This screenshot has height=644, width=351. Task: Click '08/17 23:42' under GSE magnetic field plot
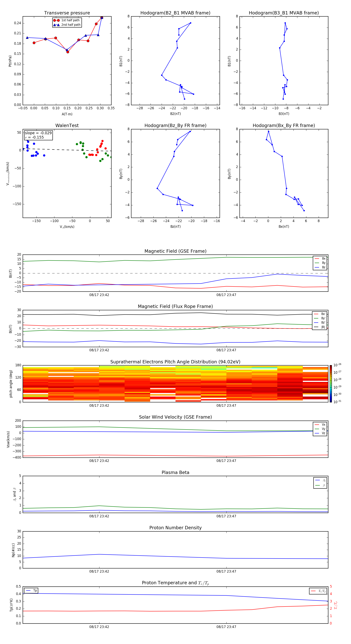[x=99, y=295]
